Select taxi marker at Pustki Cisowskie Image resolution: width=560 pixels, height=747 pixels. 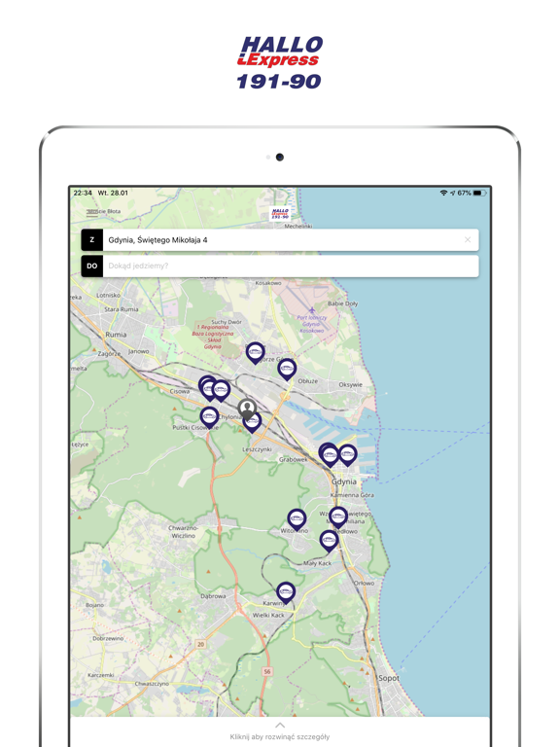(209, 418)
